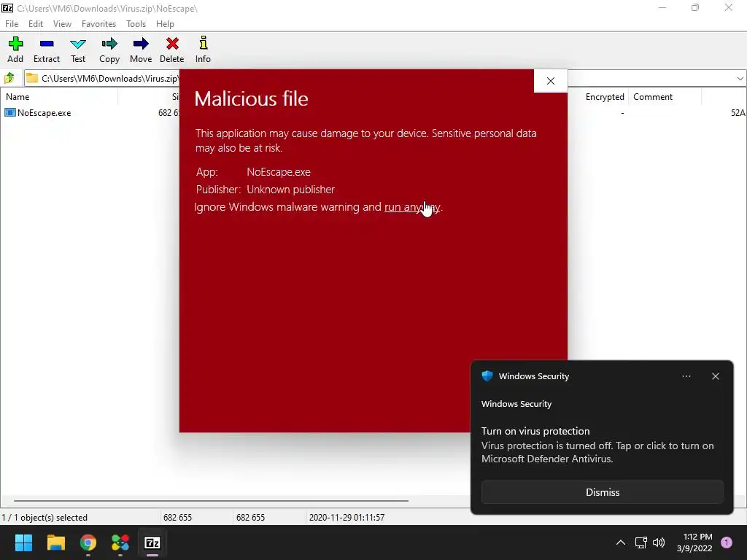Viewport: 747px width, 560px height.
Task: Click the volume speaker tray icon
Action: (x=659, y=542)
